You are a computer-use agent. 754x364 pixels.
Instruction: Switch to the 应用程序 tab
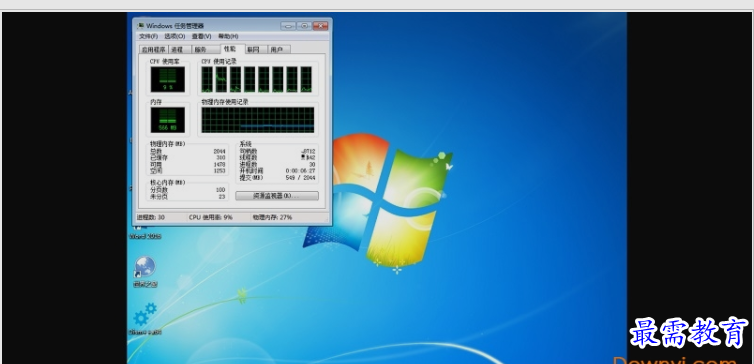coord(153,50)
